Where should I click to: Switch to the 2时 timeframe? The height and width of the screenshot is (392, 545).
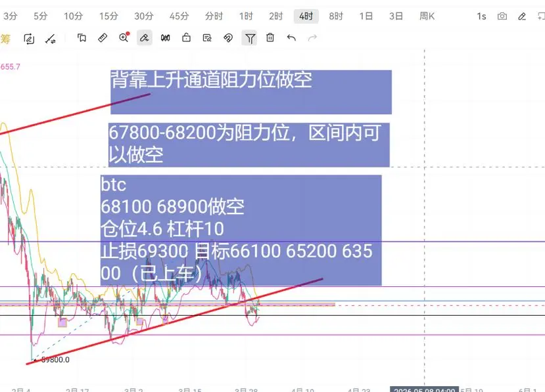[275, 16]
